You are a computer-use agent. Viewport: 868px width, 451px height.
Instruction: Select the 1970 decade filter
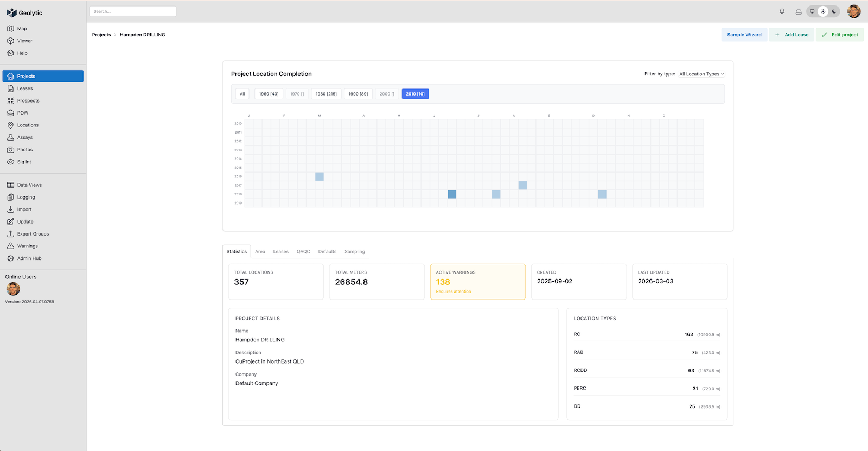click(x=297, y=94)
